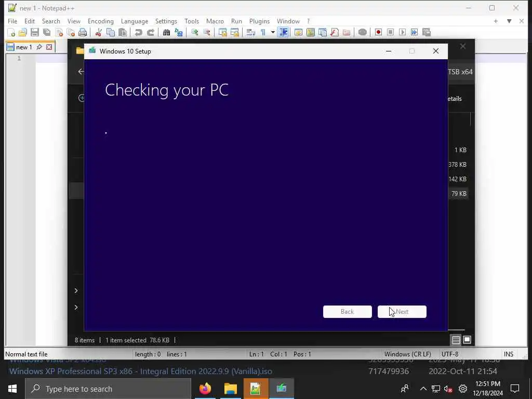
Task: Close the new 1 tab with red X
Action: (x=49, y=47)
